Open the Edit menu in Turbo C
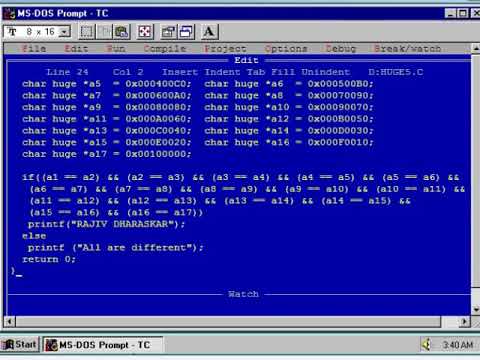Image resolution: width=480 pixels, height=360 pixels. [76, 49]
